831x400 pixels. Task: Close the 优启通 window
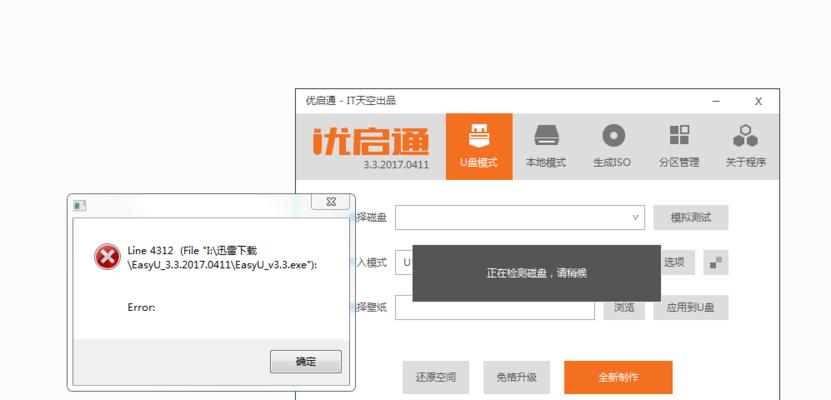(x=758, y=101)
